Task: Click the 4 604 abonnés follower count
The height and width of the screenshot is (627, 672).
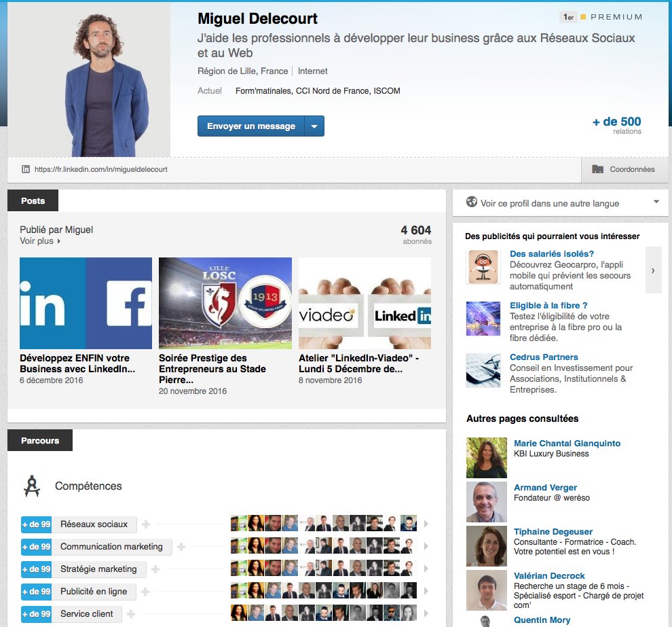Action: click(x=416, y=234)
